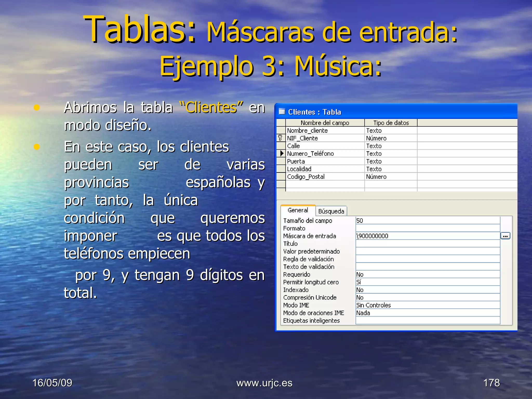Image resolution: width=532 pixels, height=399 pixels.
Task: Click the Tamaño del campo property label
Action: tap(308, 221)
